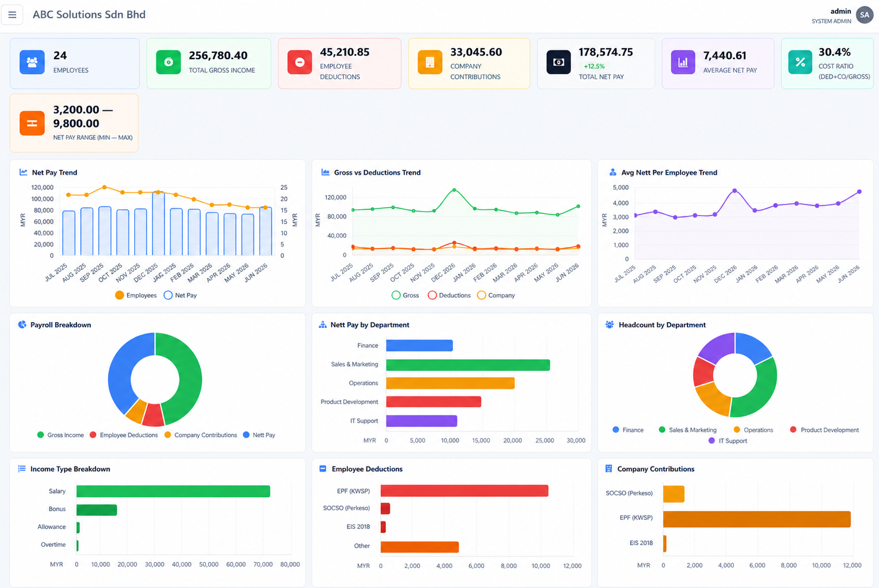Image resolution: width=879 pixels, height=588 pixels.
Task: Toggle Finance in Headcount legend
Action: pyautogui.click(x=628, y=430)
